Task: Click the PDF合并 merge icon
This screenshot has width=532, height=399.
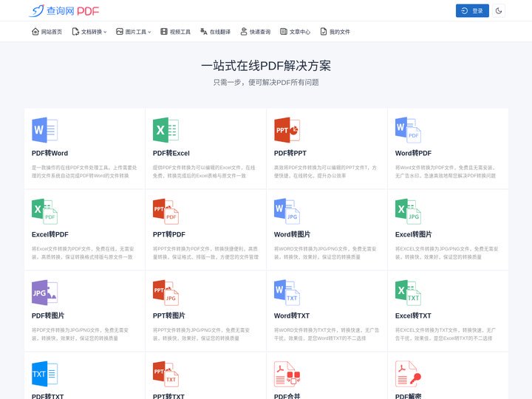Action: pos(287,374)
